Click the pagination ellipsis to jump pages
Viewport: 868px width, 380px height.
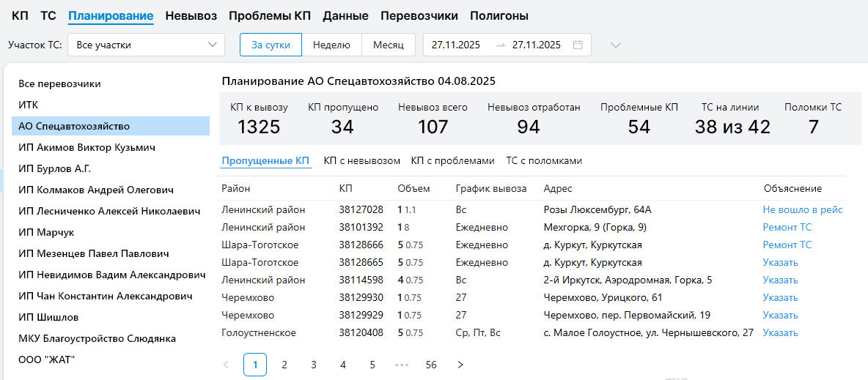coord(401,365)
